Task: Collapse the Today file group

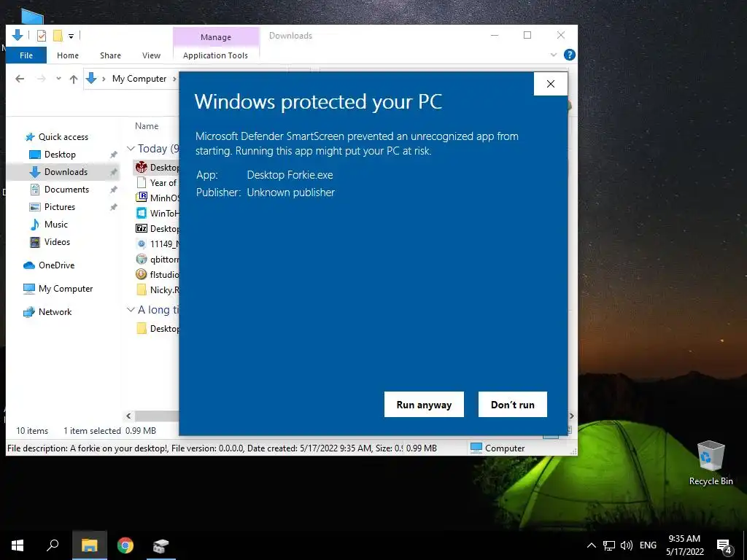Action: [x=131, y=149]
